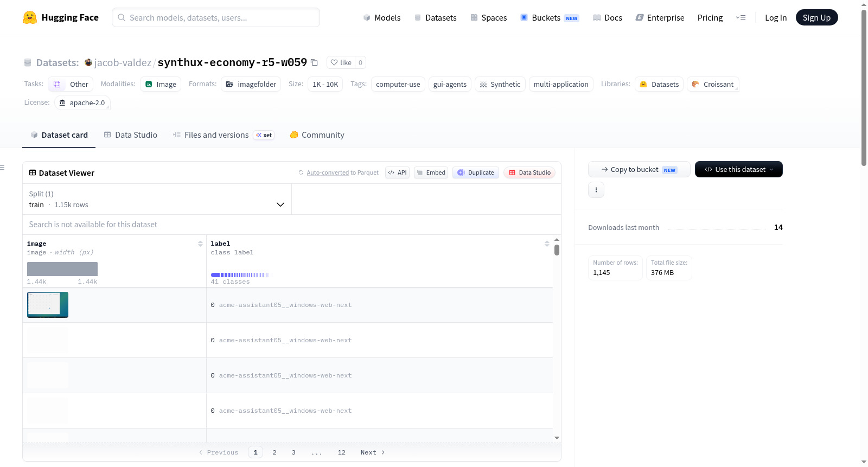Focus the search models and datasets field
This screenshot has width=868, height=467.
point(216,17)
